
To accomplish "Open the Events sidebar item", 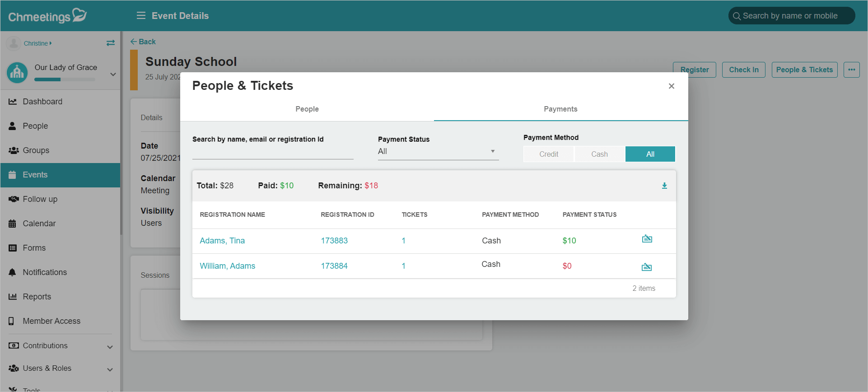I will coord(60,175).
